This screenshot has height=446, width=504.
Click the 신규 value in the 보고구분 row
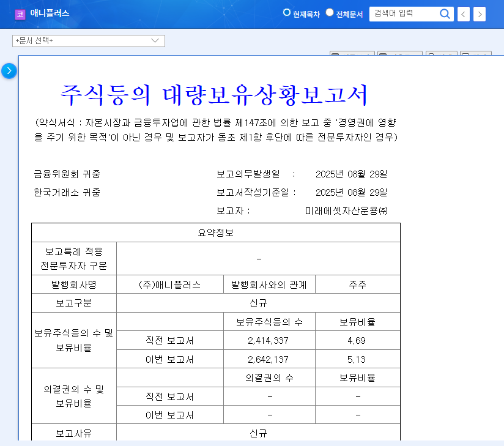pos(259,303)
